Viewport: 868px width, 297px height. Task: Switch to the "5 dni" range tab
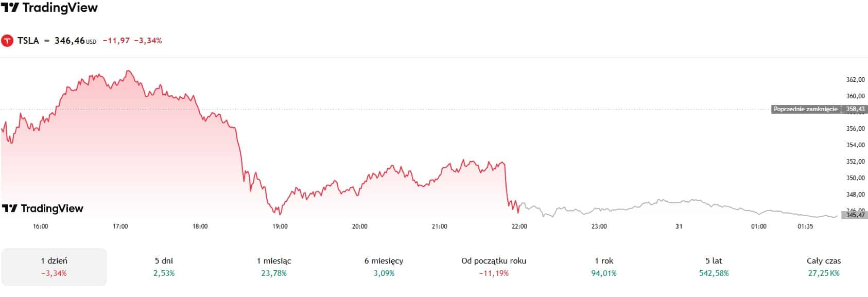click(164, 267)
